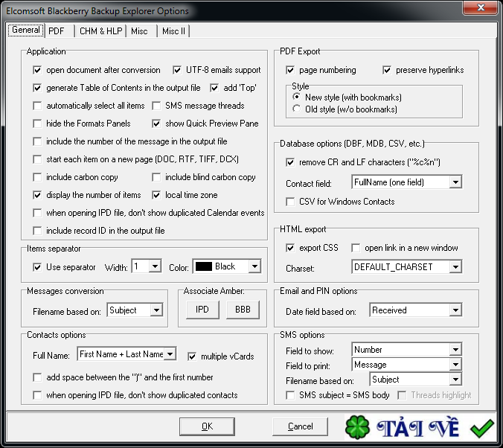Image resolution: width=503 pixels, height=448 pixels.
Task: Enable CSV for Windows Contacts
Action: 290,202
